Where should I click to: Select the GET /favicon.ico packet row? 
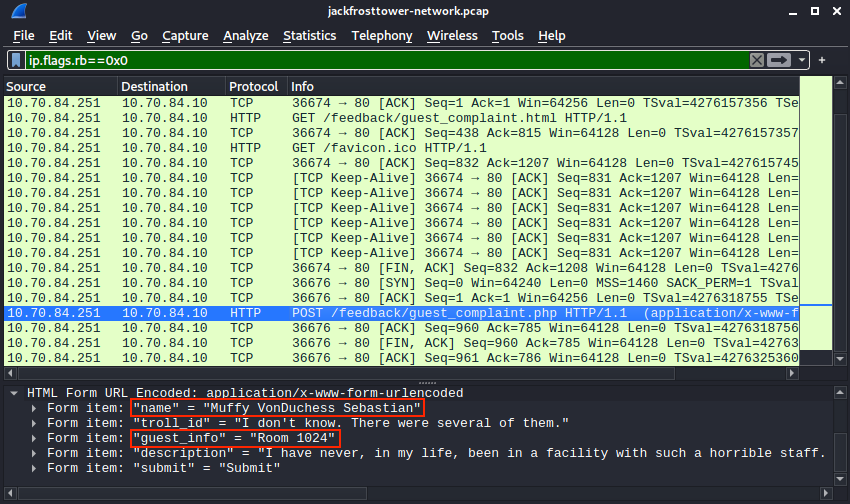pyautogui.click(x=402, y=148)
